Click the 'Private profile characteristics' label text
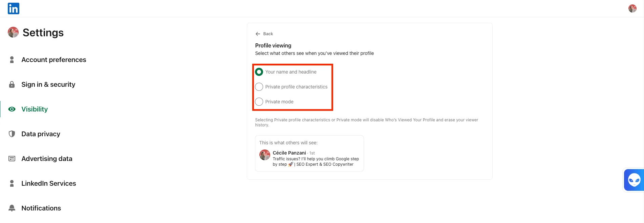The width and height of the screenshot is (644, 223). [296, 87]
